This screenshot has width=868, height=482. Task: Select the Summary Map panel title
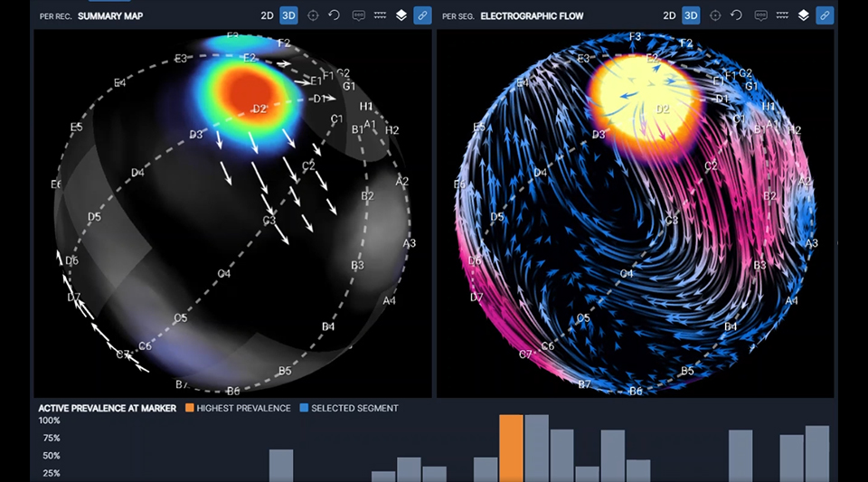110,16
